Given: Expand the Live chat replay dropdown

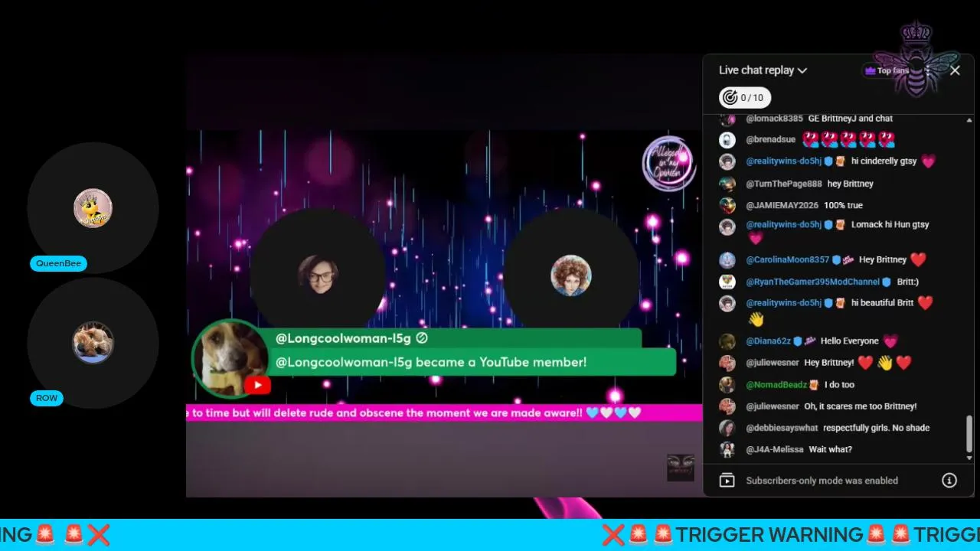Looking at the screenshot, I should (x=763, y=70).
